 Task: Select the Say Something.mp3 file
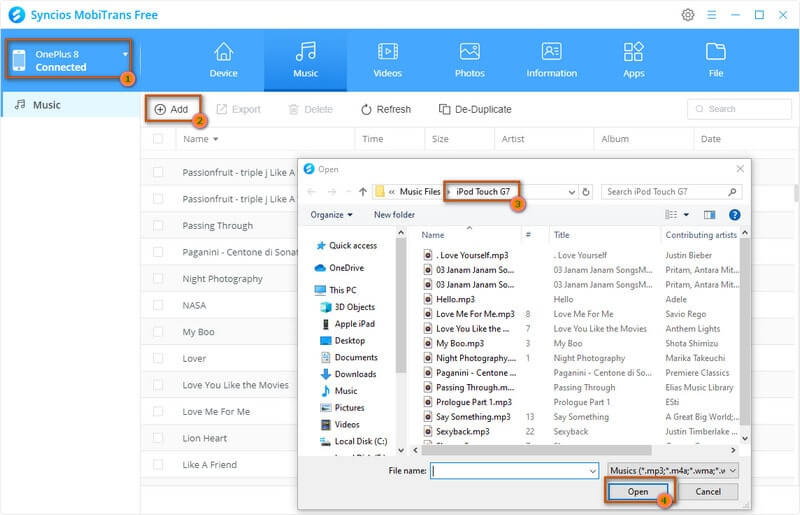pyautogui.click(x=467, y=416)
